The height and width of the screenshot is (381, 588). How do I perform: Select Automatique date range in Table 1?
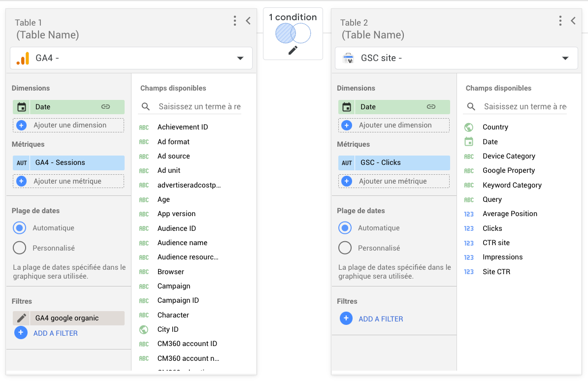tap(20, 227)
